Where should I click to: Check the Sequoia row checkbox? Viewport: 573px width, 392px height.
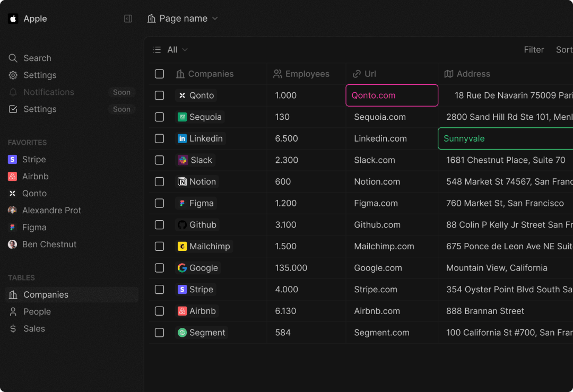(x=159, y=117)
